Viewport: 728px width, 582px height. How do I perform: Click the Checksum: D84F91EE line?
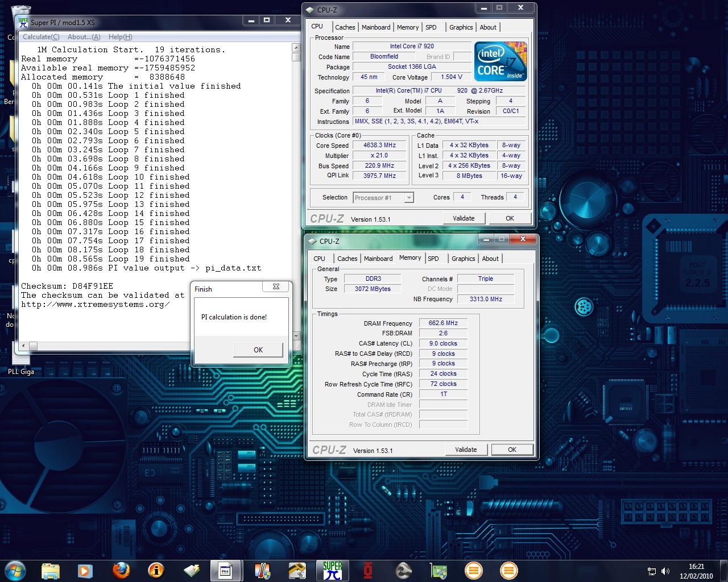point(67,286)
